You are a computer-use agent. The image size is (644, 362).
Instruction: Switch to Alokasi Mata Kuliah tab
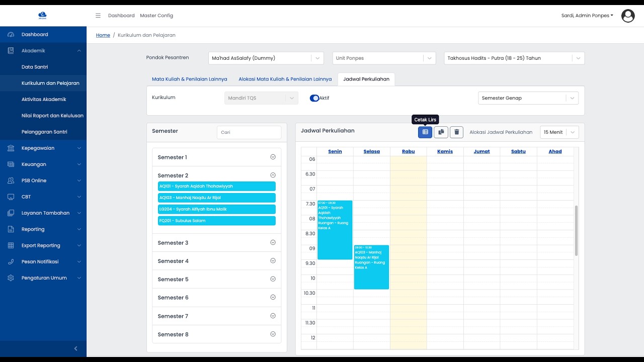(x=285, y=79)
